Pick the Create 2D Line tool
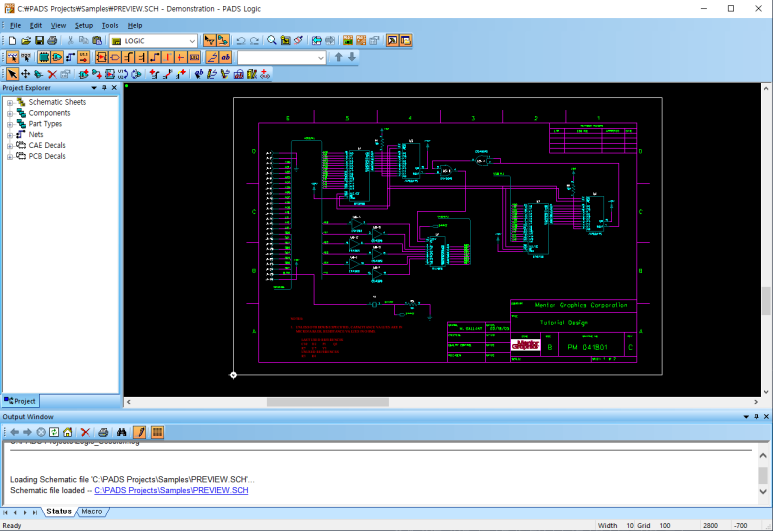 pyautogui.click(x=212, y=74)
